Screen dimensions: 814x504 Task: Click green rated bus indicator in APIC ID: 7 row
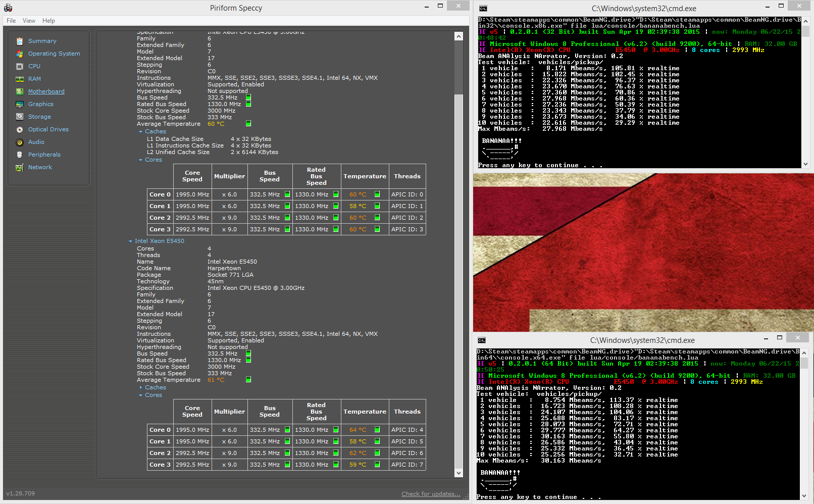click(336, 465)
